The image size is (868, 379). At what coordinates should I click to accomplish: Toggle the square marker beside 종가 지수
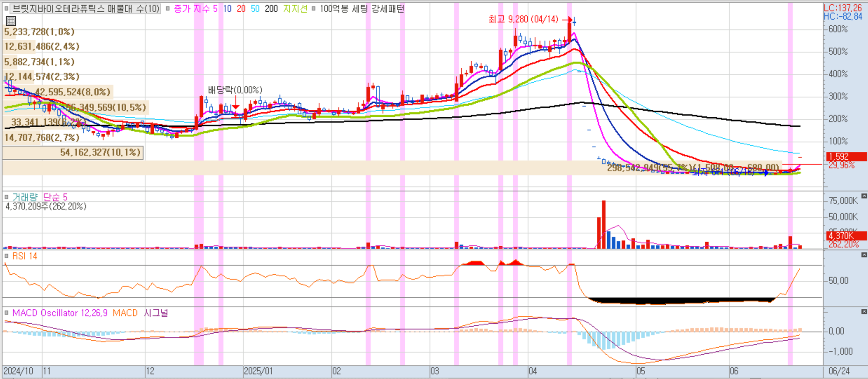(x=168, y=8)
